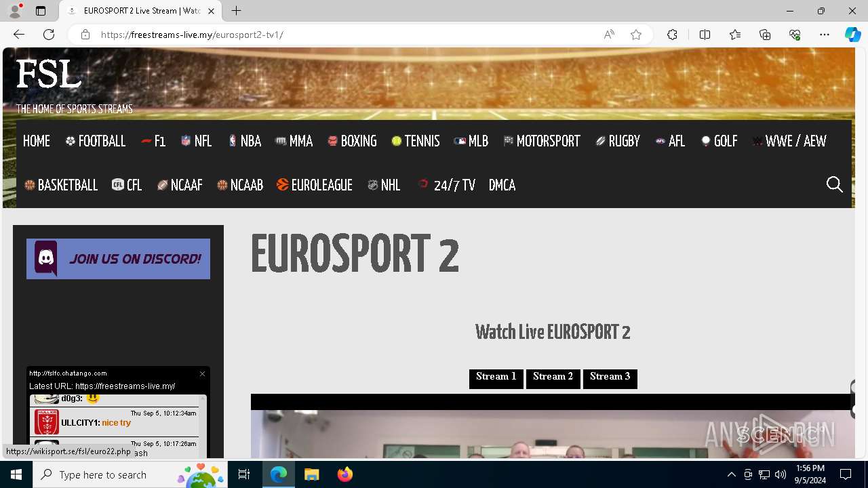The height and width of the screenshot is (488, 868).
Task: Open network status tray icon
Action: coord(764,474)
